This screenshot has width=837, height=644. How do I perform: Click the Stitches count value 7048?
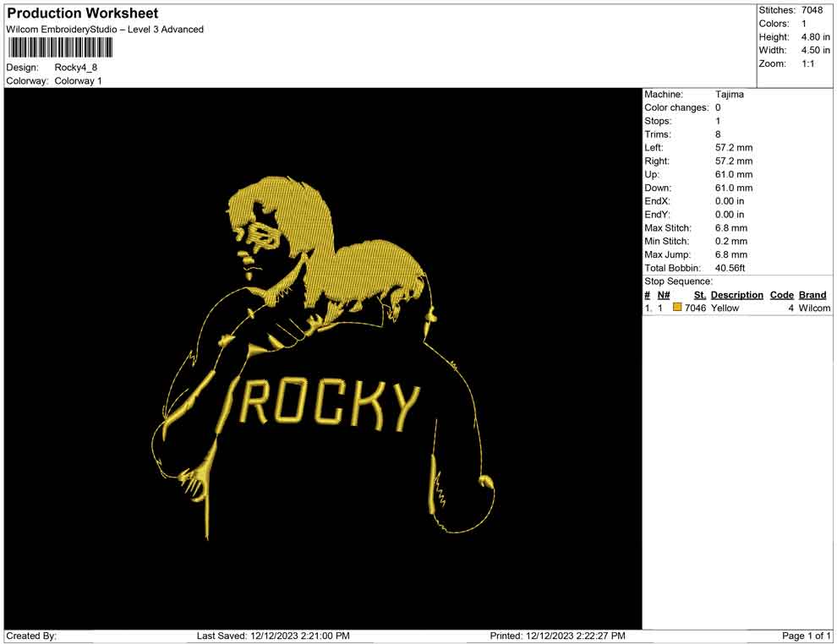[x=812, y=10]
